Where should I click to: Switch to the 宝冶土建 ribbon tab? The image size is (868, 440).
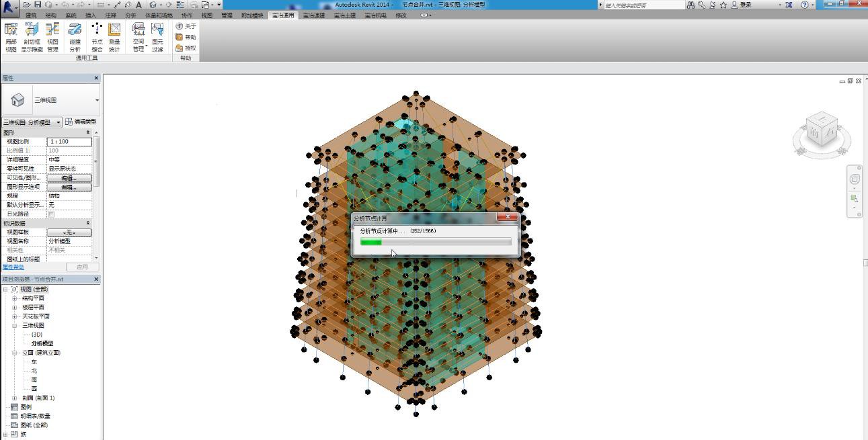click(344, 15)
